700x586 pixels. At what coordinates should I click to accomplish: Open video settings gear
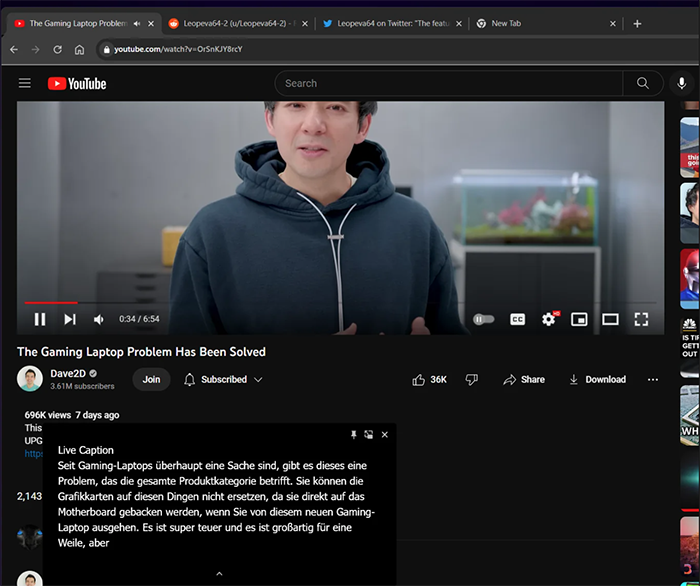(548, 319)
